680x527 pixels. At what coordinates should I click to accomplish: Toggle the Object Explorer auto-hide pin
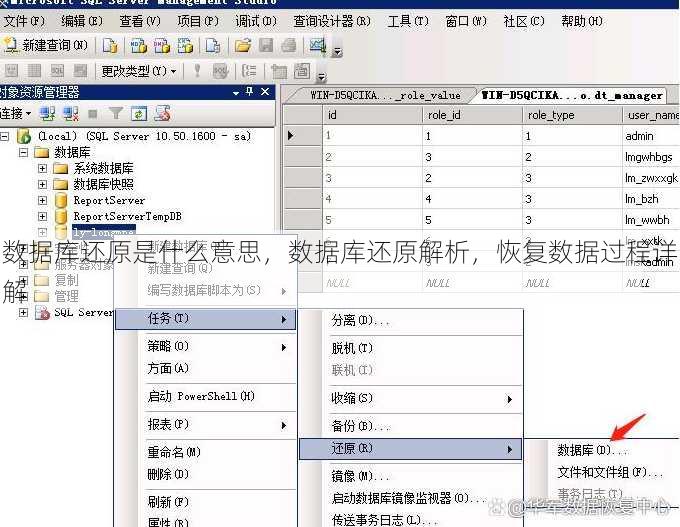pyautogui.click(x=249, y=92)
